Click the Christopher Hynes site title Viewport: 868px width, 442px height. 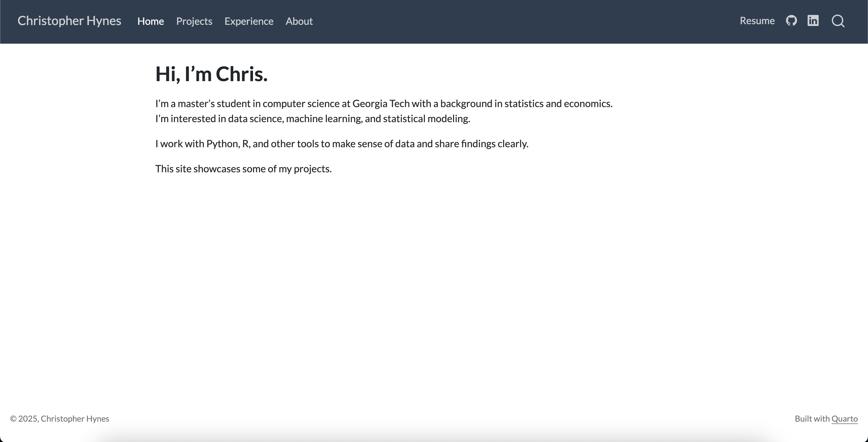pyautogui.click(x=69, y=21)
